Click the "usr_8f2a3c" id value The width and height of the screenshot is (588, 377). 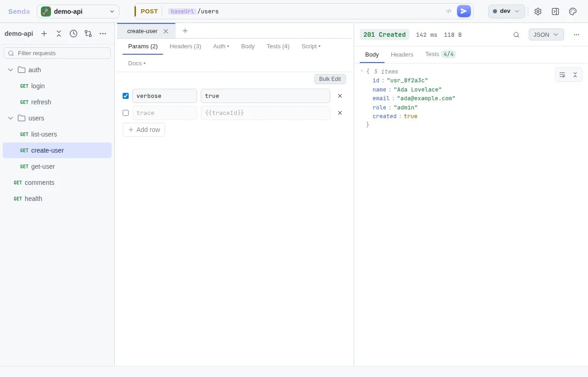(407, 80)
